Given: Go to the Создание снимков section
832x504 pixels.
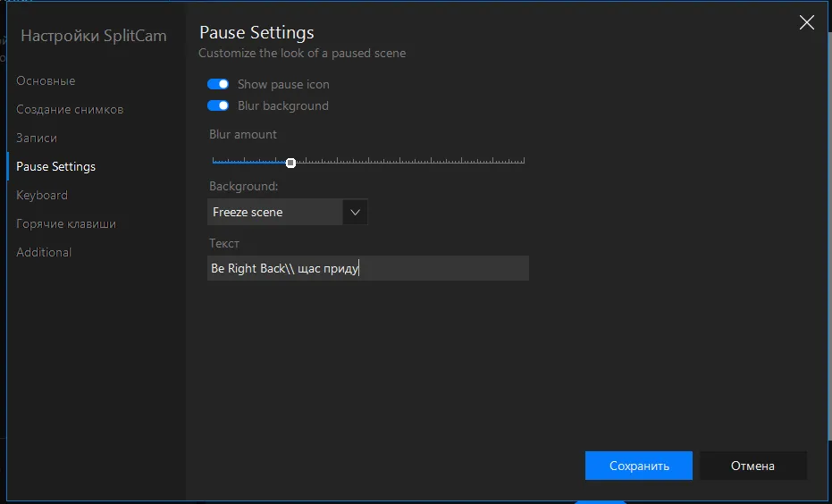Looking at the screenshot, I should [x=70, y=109].
